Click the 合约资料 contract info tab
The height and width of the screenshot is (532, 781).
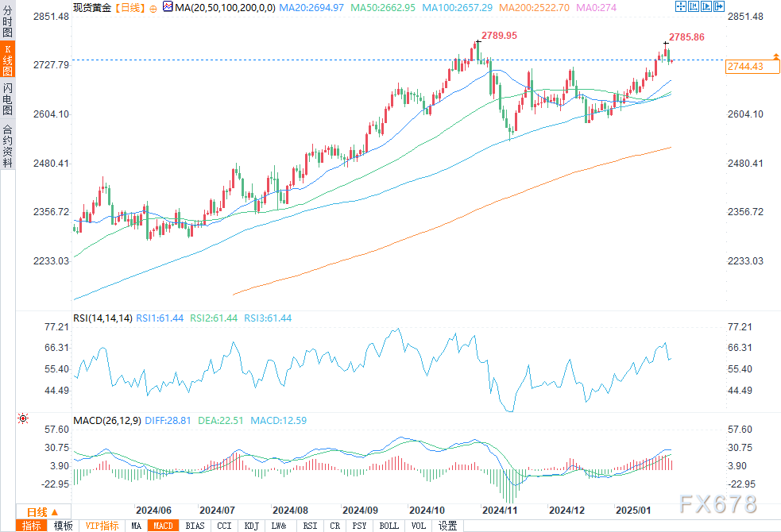click(7, 145)
